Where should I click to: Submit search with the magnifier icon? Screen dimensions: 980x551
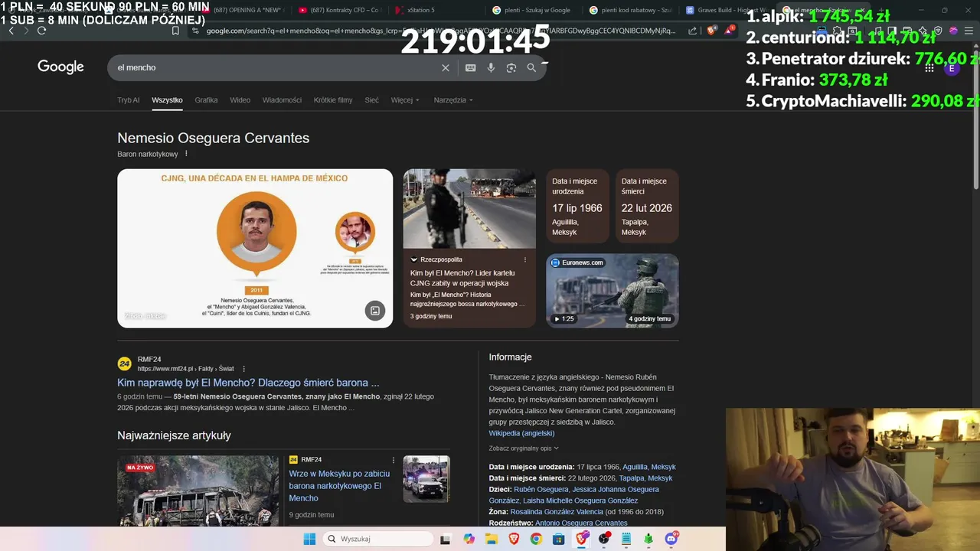click(x=531, y=67)
